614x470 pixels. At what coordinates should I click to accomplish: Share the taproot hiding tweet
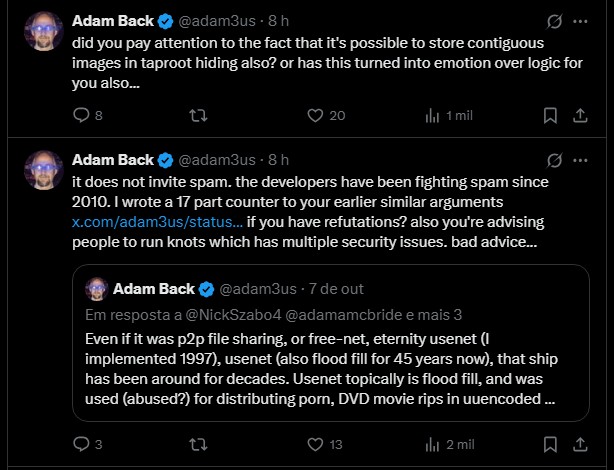click(579, 115)
